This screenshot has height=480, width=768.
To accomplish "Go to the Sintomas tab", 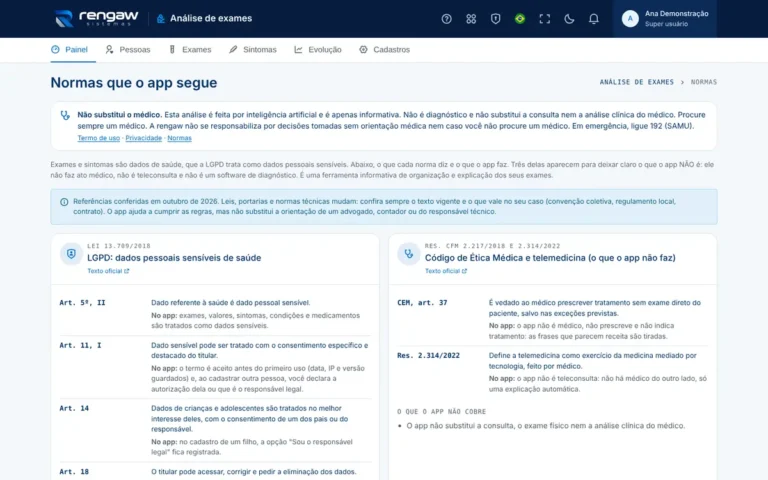I will 253,49.
